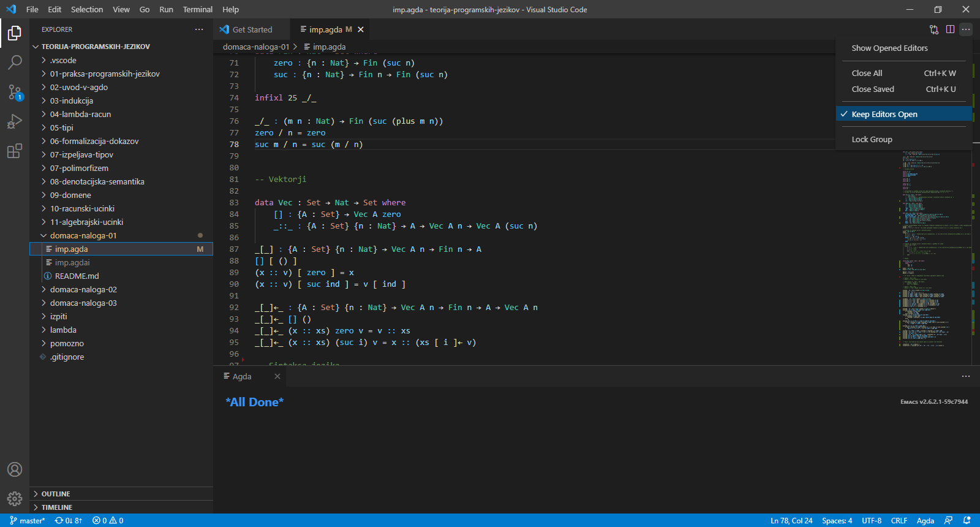Click Explorer Views and More Actions ellipsis
Viewport: 980px width, 527px height.
[x=199, y=29]
